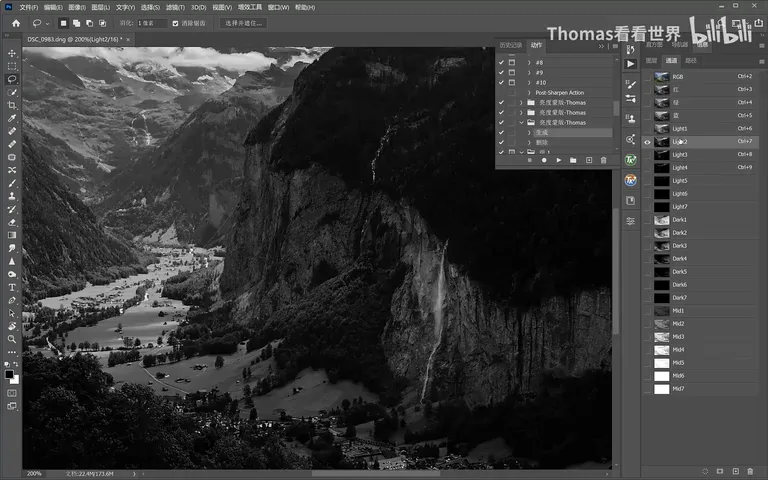This screenshot has width=768, height=480.
Task: Open the Brush Settings panel icon
Action: tap(631, 85)
